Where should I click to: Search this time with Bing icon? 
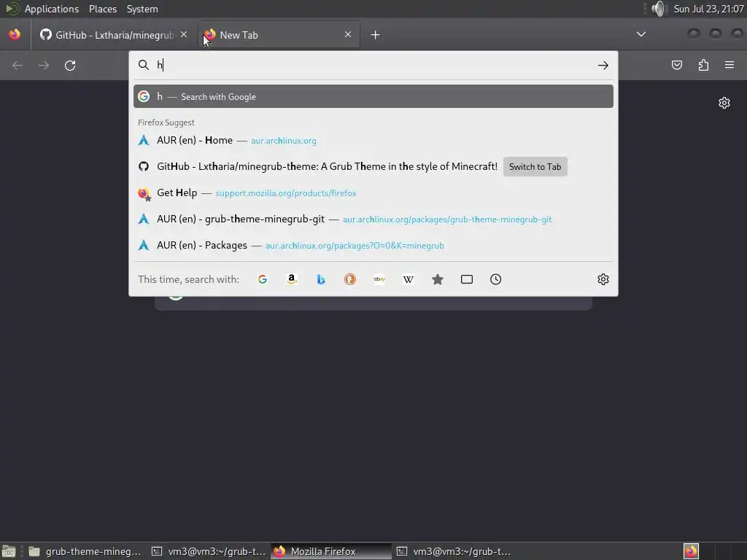point(321,279)
